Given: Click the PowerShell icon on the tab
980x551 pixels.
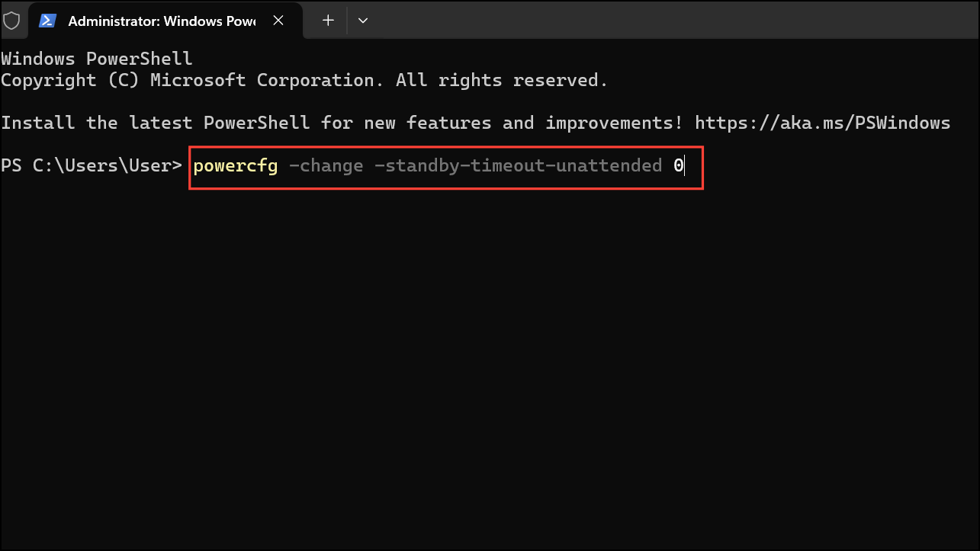Looking at the screenshot, I should point(47,21).
